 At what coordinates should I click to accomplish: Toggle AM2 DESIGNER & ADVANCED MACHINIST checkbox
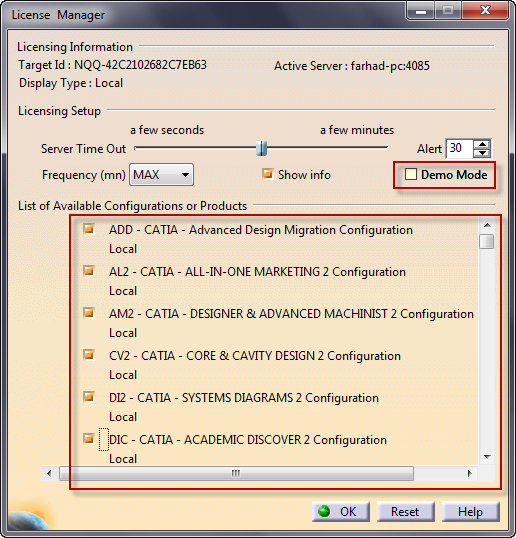point(89,313)
